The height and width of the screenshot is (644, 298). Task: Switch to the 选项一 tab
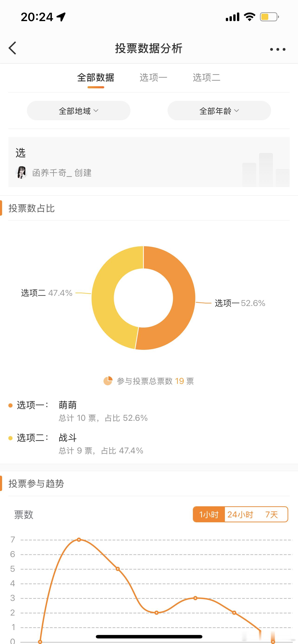click(153, 77)
